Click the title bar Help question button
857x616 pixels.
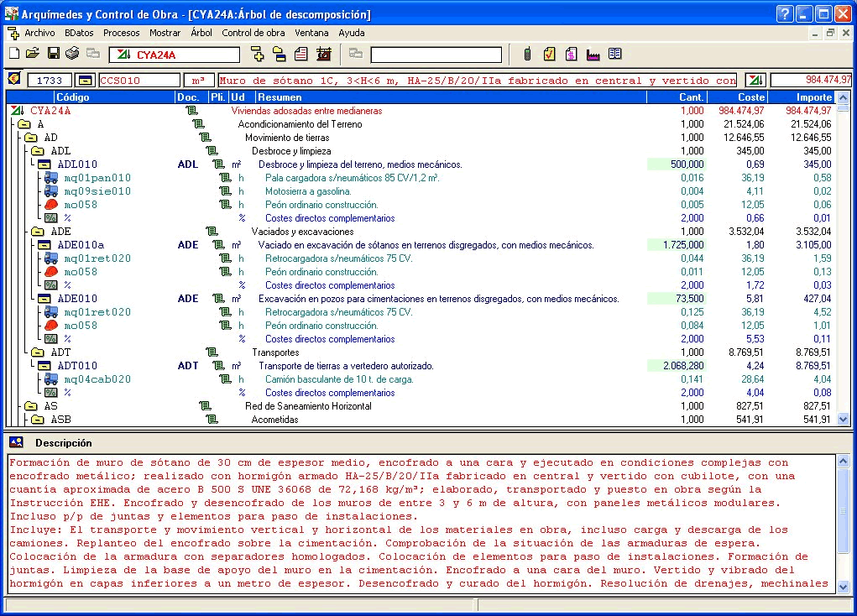point(784,13)
